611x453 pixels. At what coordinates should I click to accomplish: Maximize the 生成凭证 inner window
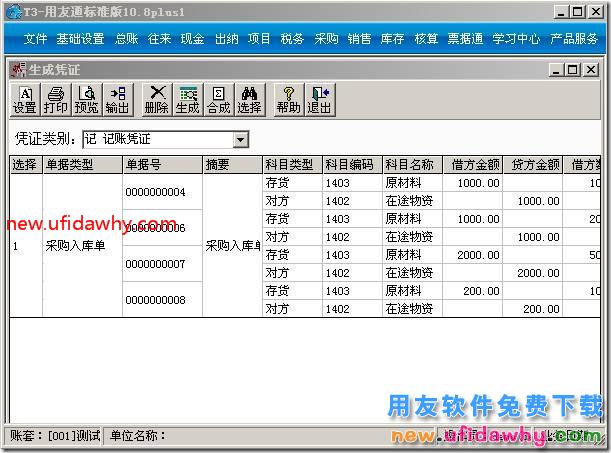coord(573,70)
